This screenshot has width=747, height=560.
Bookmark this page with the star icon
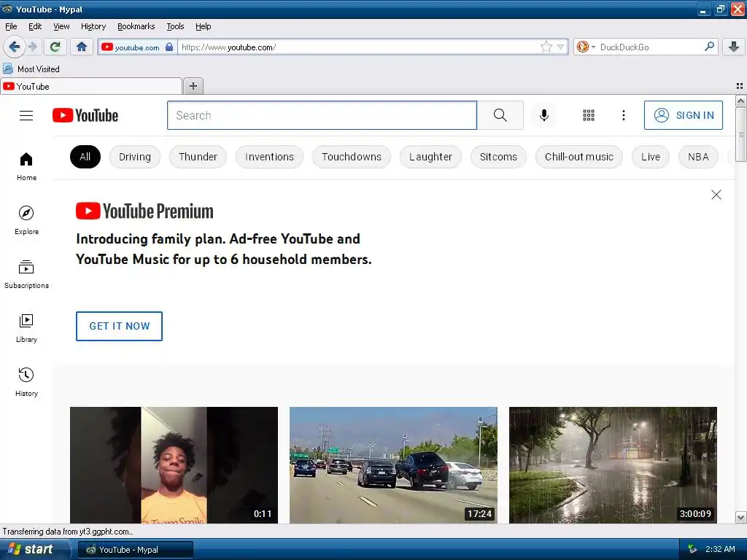(x=546, y=47)
